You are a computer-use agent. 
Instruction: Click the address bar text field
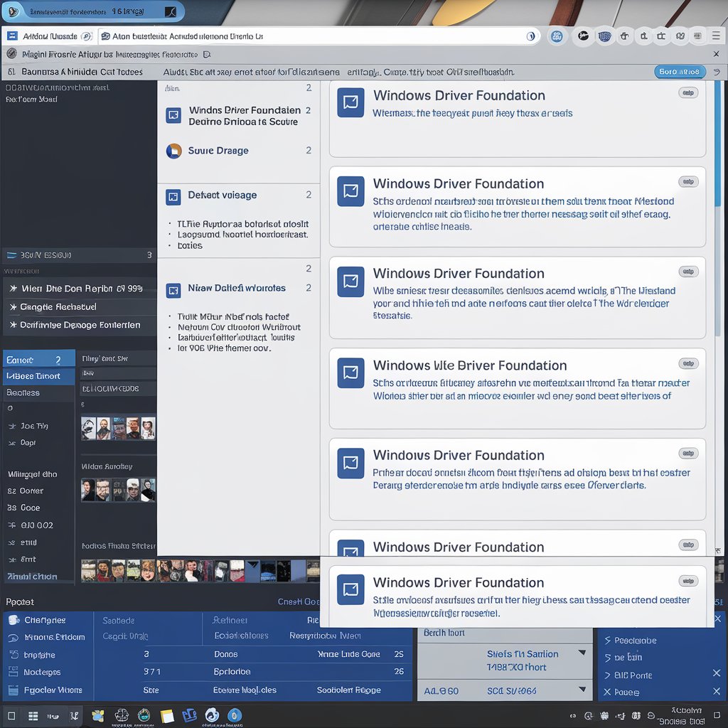318,36
